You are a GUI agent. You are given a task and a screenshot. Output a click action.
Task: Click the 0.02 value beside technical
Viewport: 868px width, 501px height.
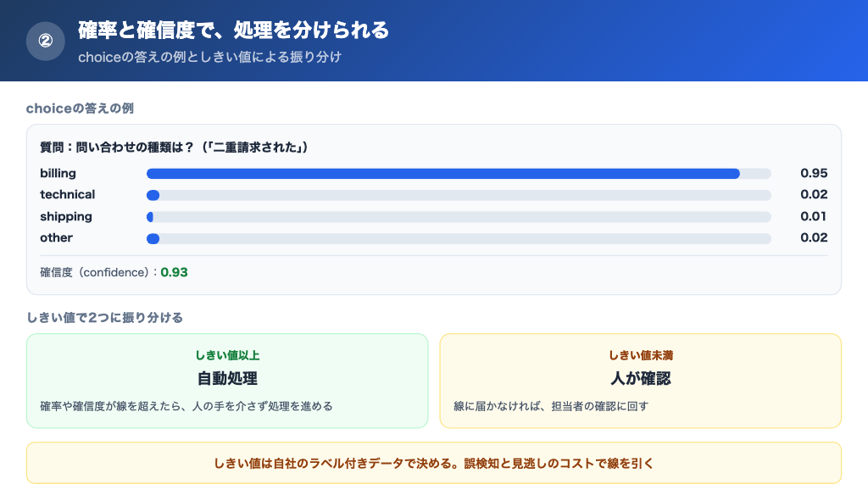814,195
